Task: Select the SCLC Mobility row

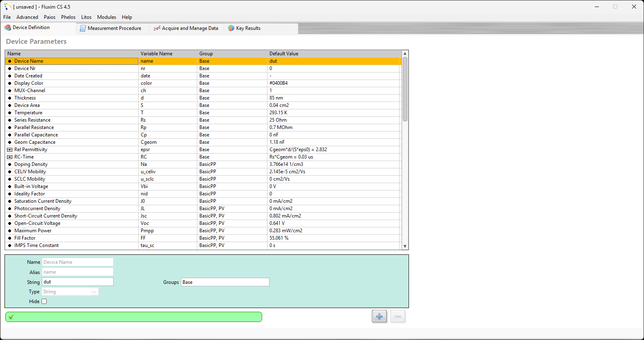Action: click(x=203, y=179)
